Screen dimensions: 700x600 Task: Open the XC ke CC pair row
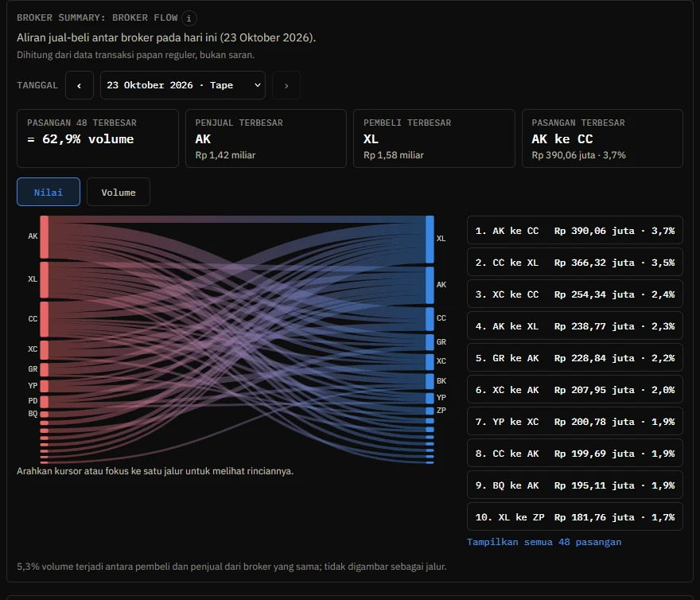click(x=575, y=294)
